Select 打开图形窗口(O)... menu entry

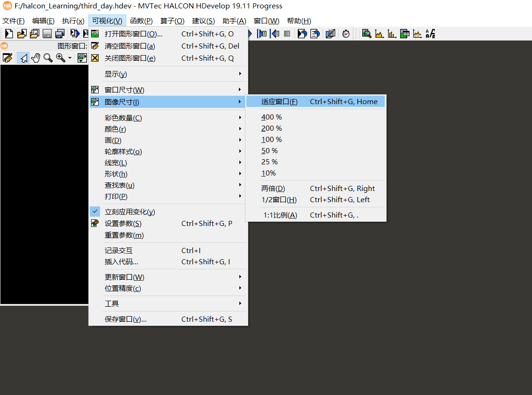tap(168, 34)
